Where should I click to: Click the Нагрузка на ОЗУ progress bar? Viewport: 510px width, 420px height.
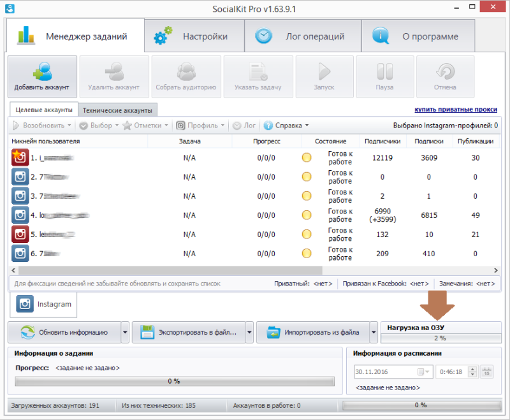pyautogui.click(x=441, y=338)
